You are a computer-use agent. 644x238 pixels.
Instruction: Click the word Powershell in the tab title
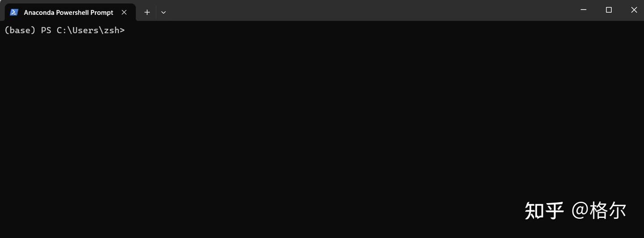click(x=72, y=13)
